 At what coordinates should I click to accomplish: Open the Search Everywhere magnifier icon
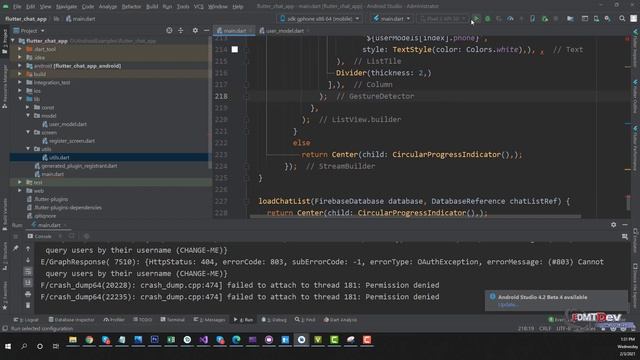click(x=622, y=18)
